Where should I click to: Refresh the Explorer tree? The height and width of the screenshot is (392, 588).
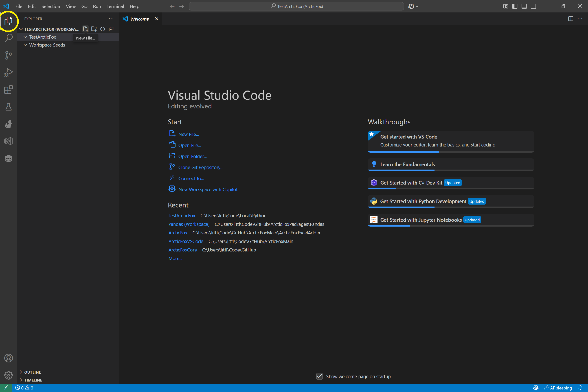[x=102, y=29]
